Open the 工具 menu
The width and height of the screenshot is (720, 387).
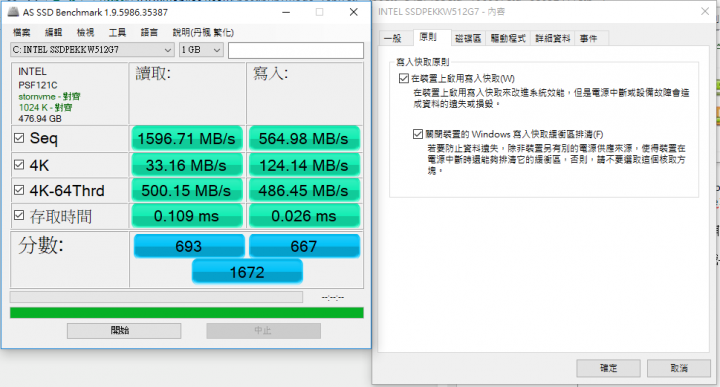tap(117, 32)
